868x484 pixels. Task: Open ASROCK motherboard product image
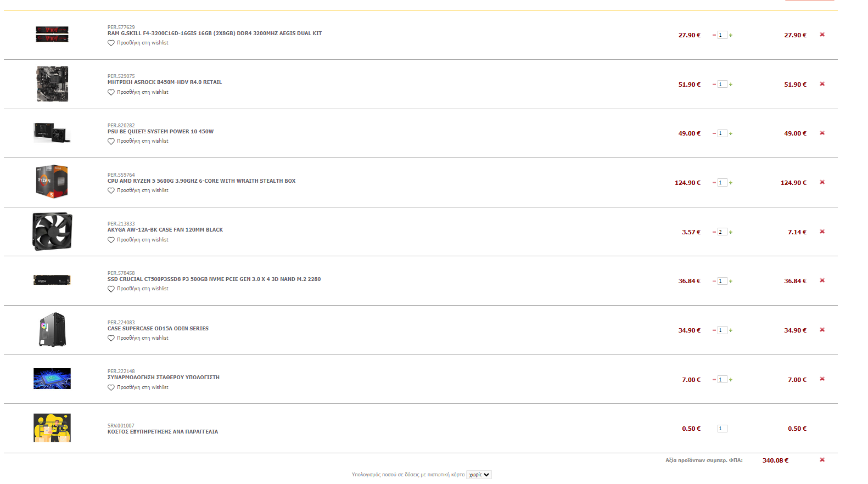pyautogui.click(x=52, y=84)
